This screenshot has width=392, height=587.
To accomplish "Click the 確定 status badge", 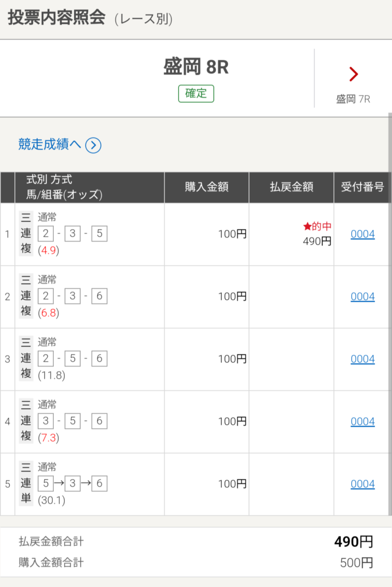I will 196,93.
